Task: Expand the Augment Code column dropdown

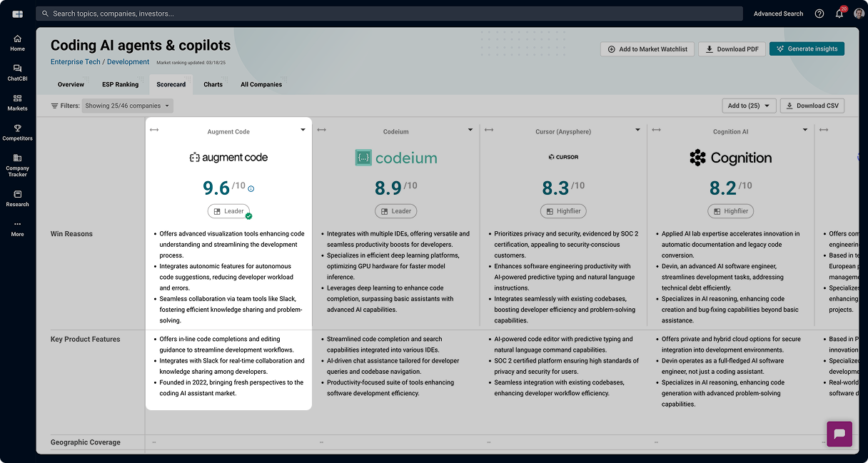Action: tap(303, 130)
